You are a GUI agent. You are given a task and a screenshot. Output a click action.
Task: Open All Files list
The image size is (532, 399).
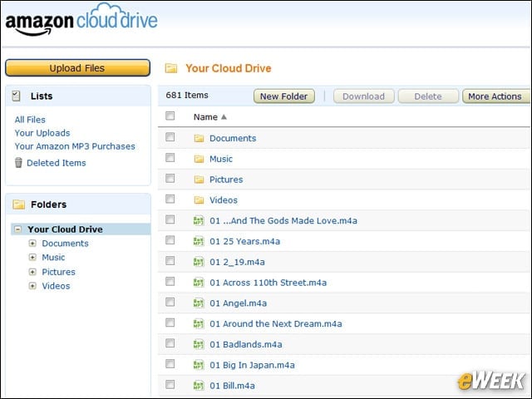coord(30,120)
